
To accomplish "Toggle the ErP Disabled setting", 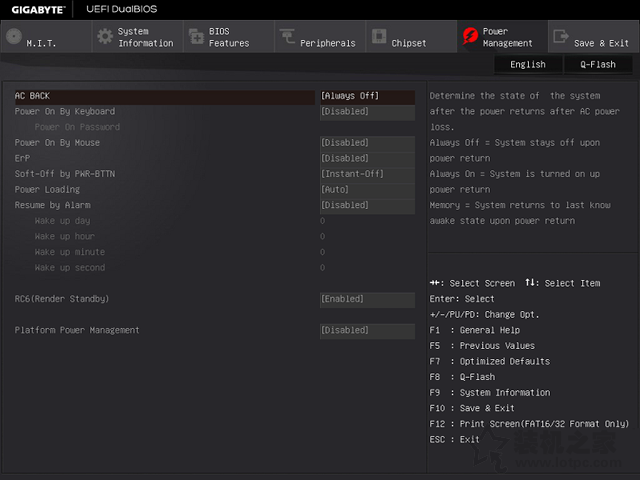I will pyautogui.click(x=366, y=158).
